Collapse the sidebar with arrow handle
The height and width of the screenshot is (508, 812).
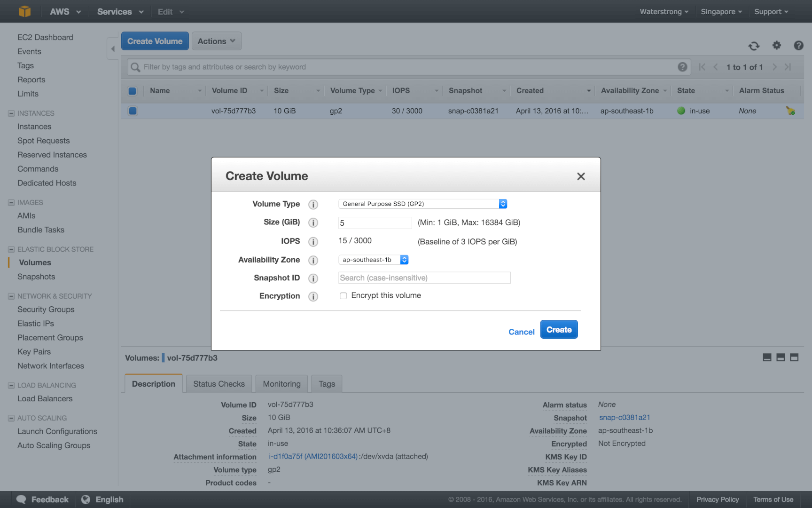pos(112,48)
